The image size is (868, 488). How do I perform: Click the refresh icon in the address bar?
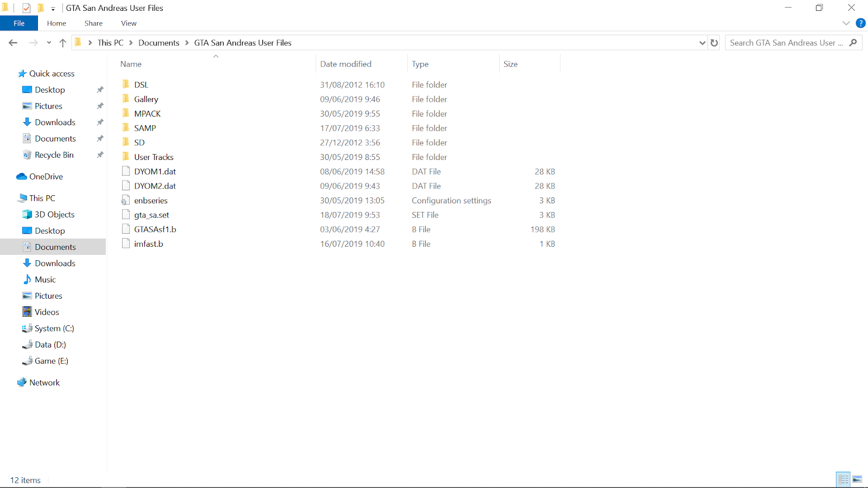(714, 42)
